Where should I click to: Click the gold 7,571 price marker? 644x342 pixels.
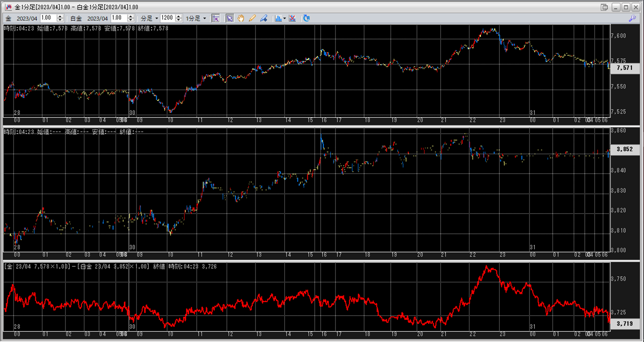625,68
